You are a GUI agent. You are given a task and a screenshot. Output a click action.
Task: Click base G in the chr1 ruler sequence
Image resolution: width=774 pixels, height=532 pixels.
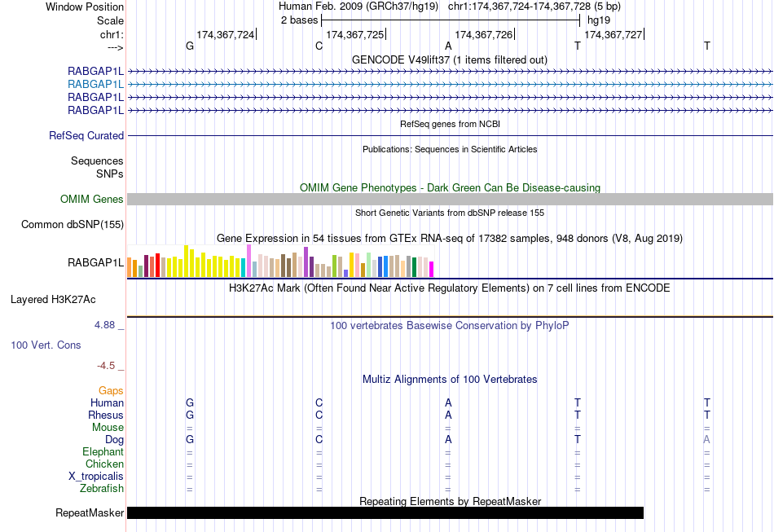coord(190,46)
